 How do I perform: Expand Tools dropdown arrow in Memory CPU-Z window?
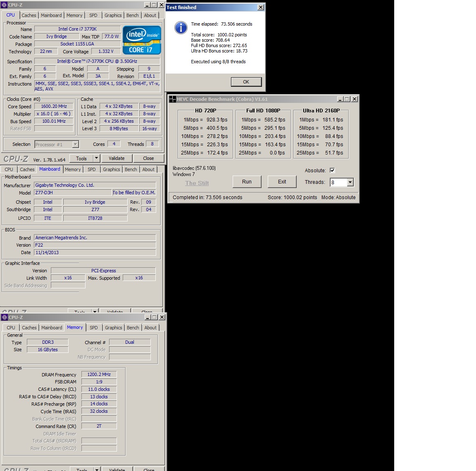click(x=97, y=469)
